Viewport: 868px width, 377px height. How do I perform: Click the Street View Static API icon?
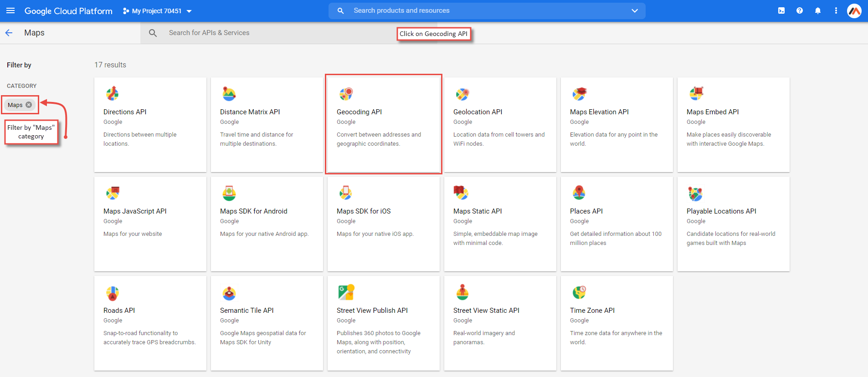coord(462,292)
